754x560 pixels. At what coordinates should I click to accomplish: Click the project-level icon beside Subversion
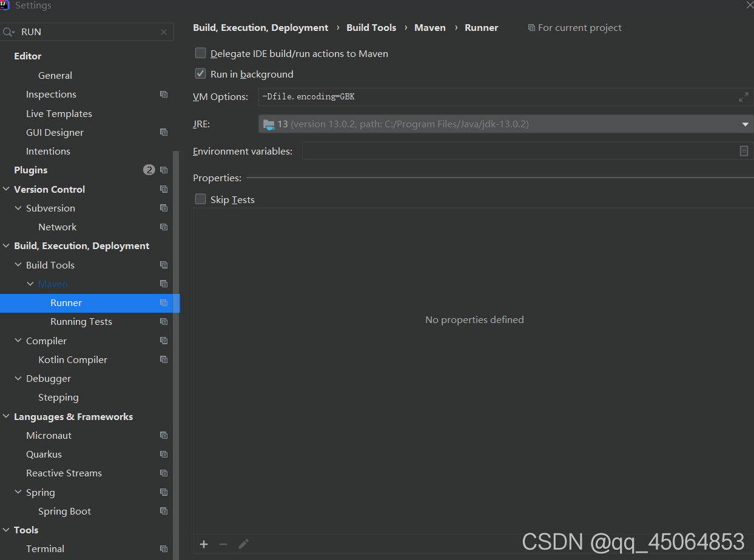pos(164,208)
